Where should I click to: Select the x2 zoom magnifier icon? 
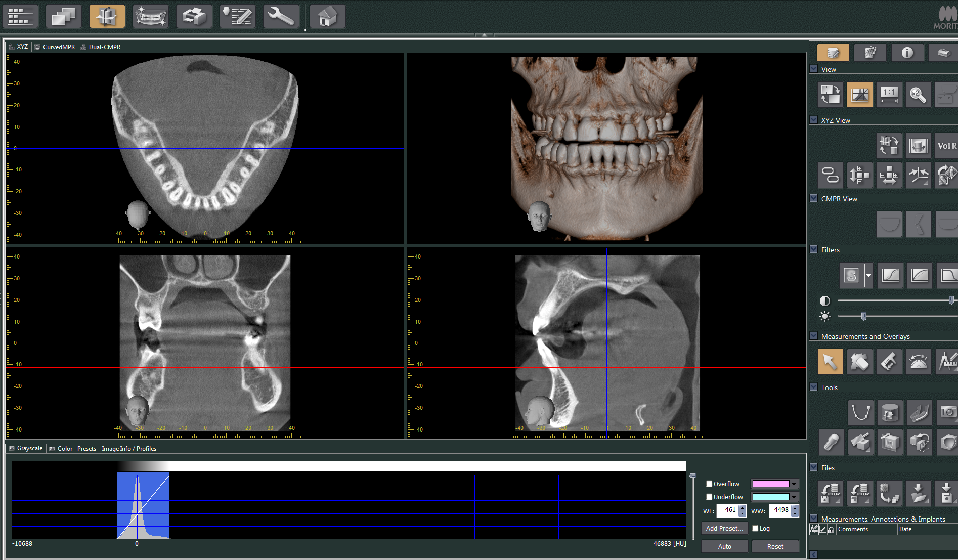918,95
